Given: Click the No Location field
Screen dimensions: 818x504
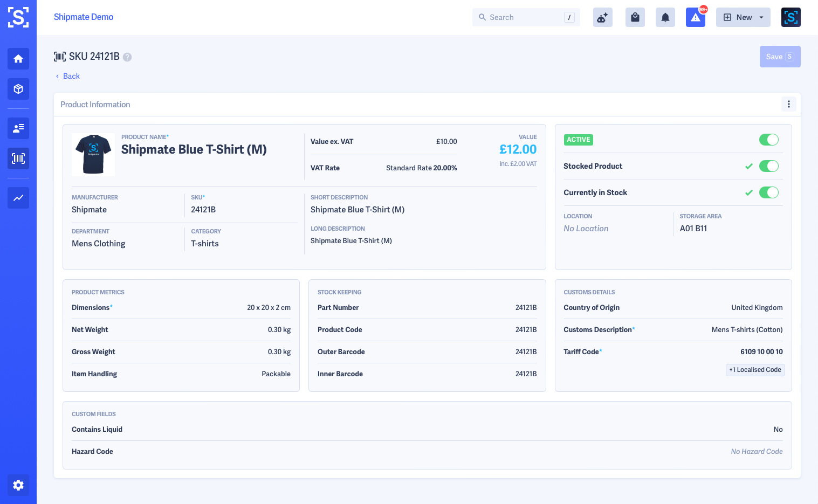Looking at the screenshot, I should coord(586,229).
